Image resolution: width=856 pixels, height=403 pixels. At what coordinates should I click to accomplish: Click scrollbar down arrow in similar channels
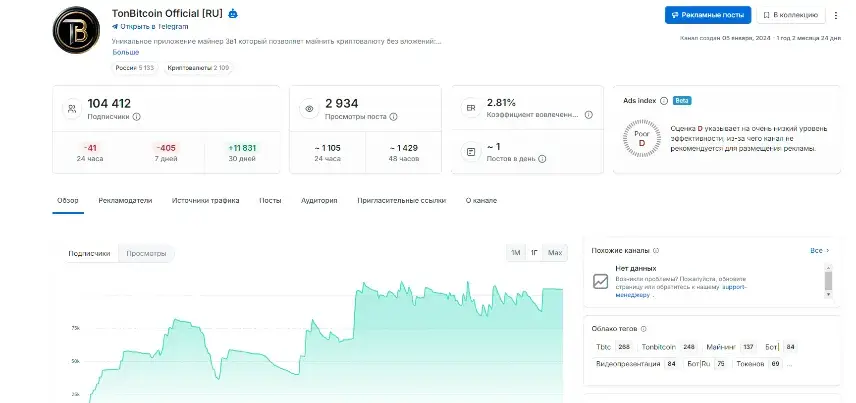(828, 294)
